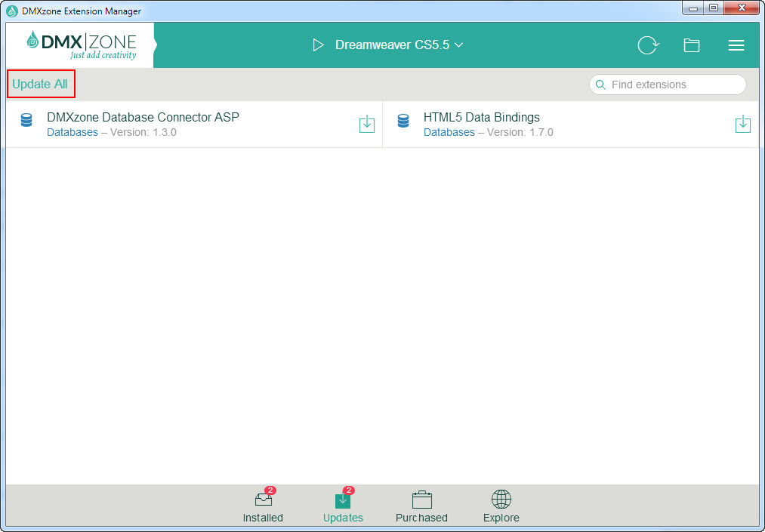
Task: Open Databases category link under HTML5 Data Bindings
Action: click(449, 132)
